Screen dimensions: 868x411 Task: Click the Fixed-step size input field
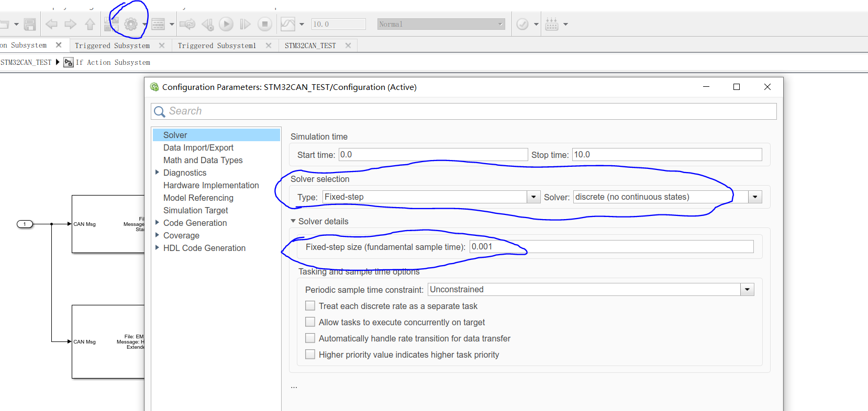click(x=611, y=247)
